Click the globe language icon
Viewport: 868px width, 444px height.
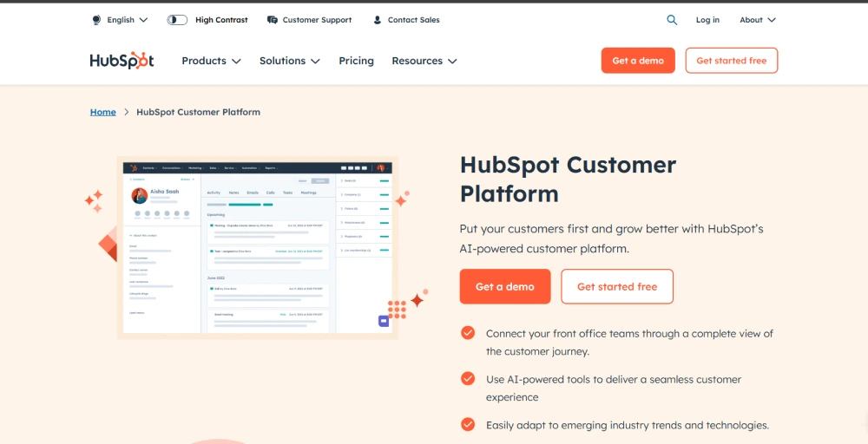(x=97, y=20)
